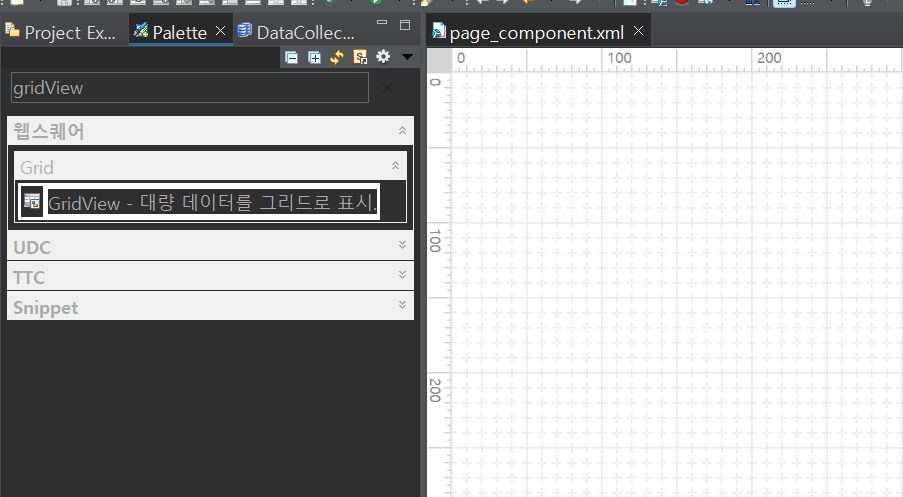
Task: Maximize the Palette view panel
Action: (405, 25)
